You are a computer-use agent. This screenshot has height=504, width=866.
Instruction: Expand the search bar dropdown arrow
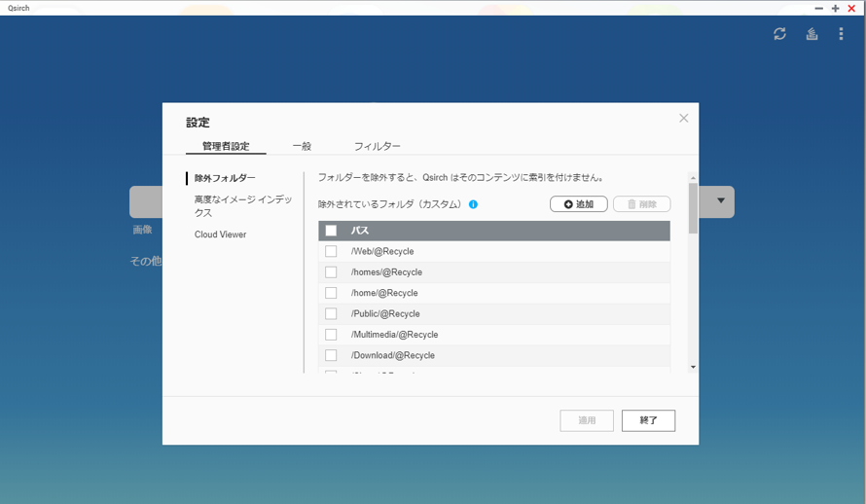tap(721, 201)
